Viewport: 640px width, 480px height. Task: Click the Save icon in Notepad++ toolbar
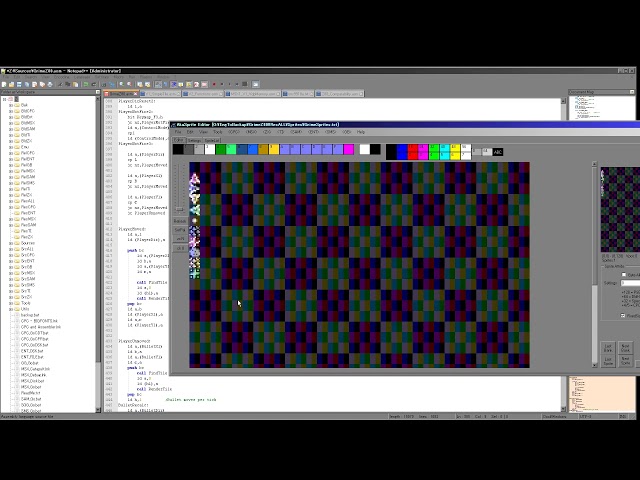[19, 84]
